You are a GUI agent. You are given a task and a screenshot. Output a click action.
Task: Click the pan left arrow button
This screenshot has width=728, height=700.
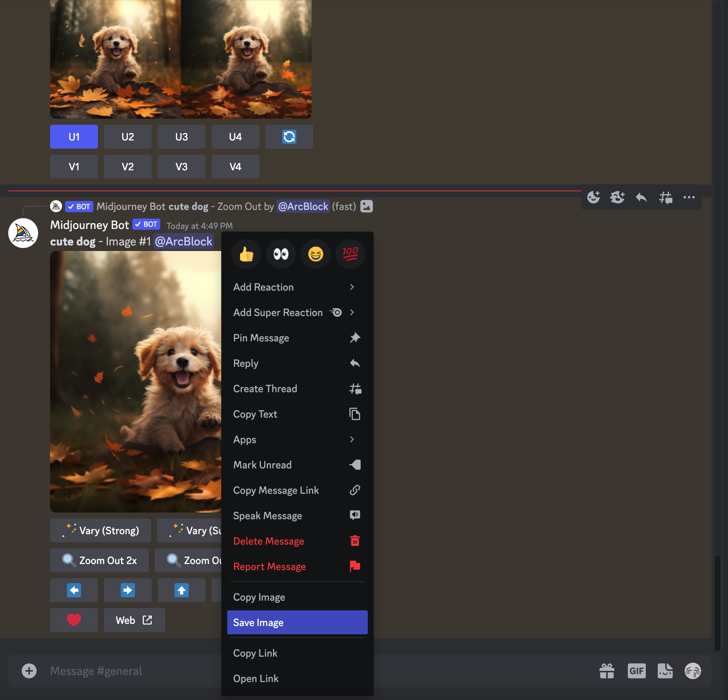pyautogui.click(x=74, y=590)
